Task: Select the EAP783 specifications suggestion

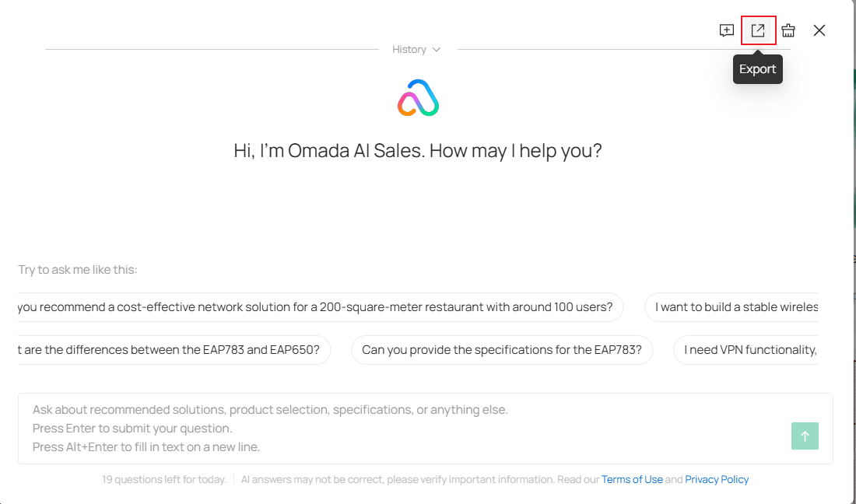Action: coord(502,350)
